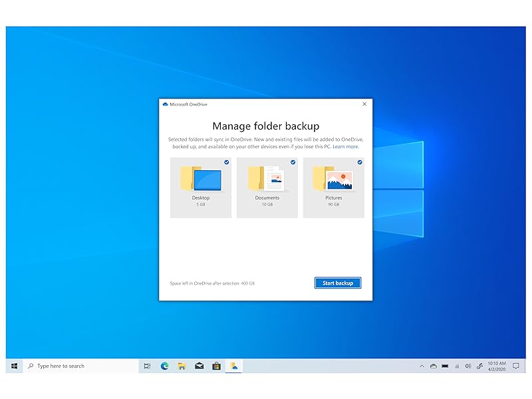
Task: Click the OneDrive cloud tray icon
Action: 433,366
